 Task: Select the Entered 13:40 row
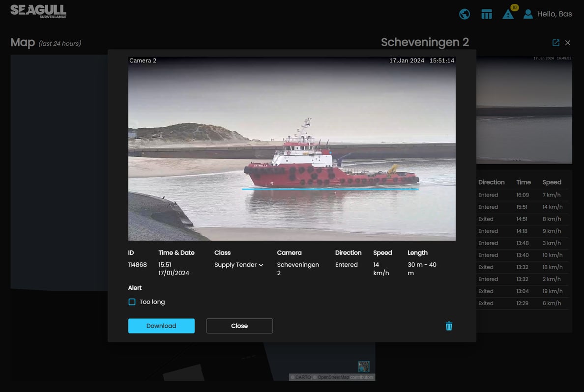(x=523, y=255)
